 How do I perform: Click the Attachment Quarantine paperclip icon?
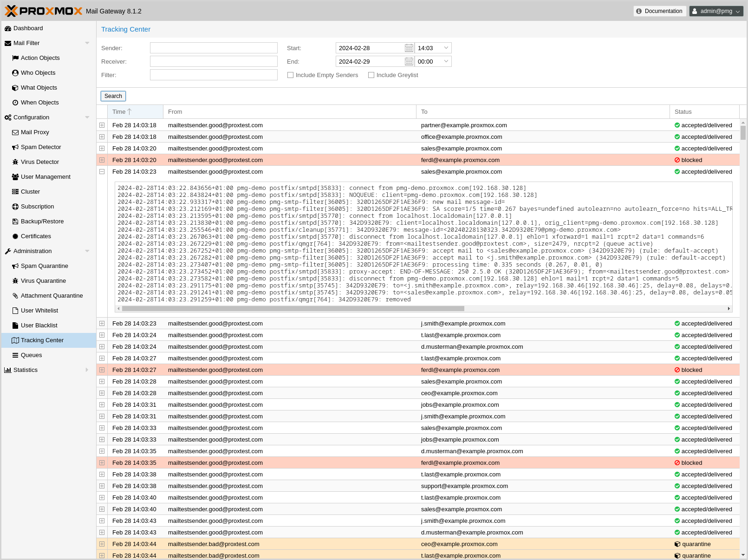coord(15,296)
